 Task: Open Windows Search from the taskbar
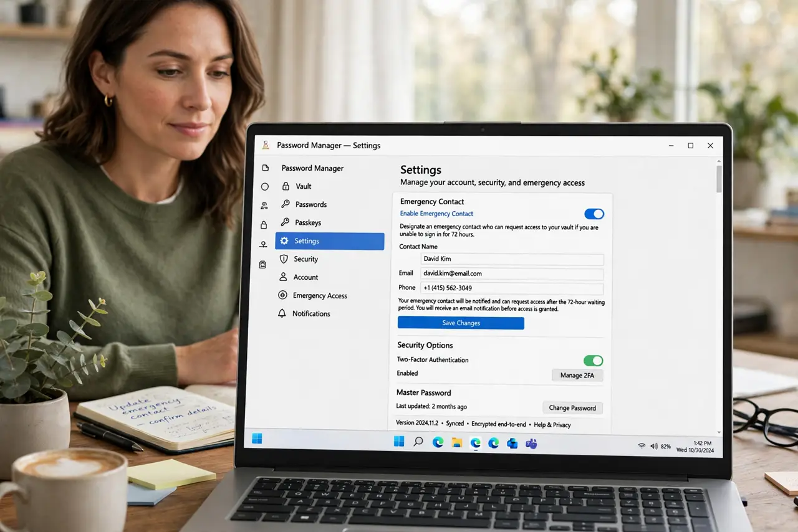point(418,442)
